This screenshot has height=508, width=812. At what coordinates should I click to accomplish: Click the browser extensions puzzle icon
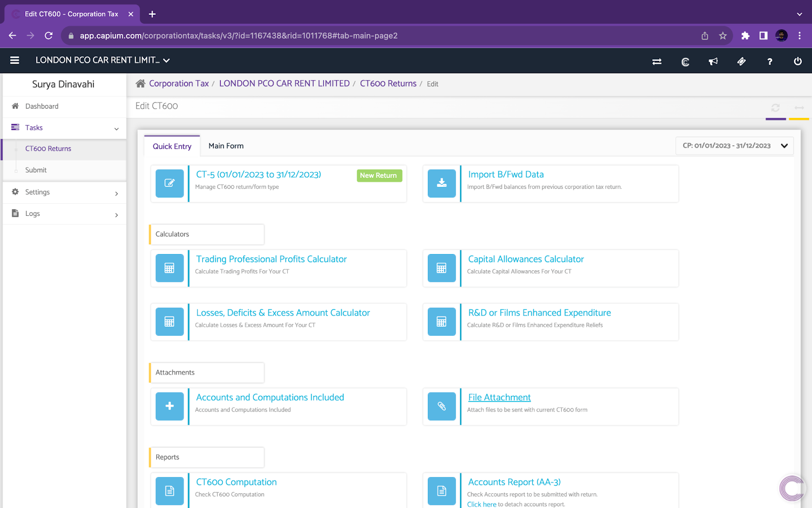tap(745, 36)
